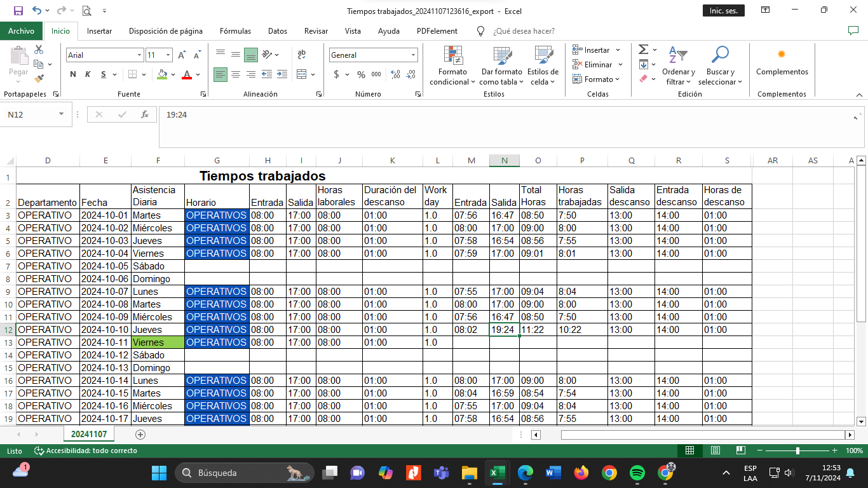Click the Combinar y centrar merge icon
Viewport: 868px width, 488px height.
[302, 74]
